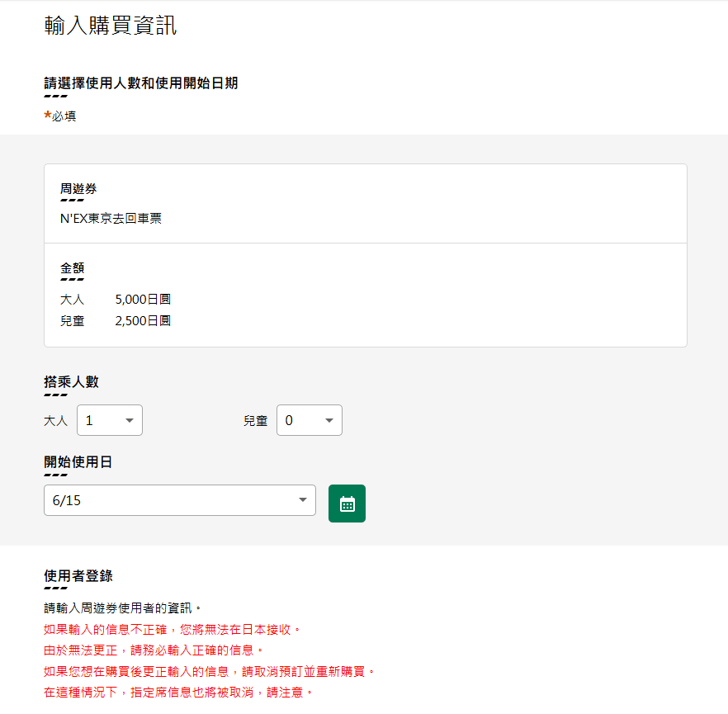The image size is (728, 714).
Task: Select the N'EX東京去回車票 pass name text
Action: (111, 219)
